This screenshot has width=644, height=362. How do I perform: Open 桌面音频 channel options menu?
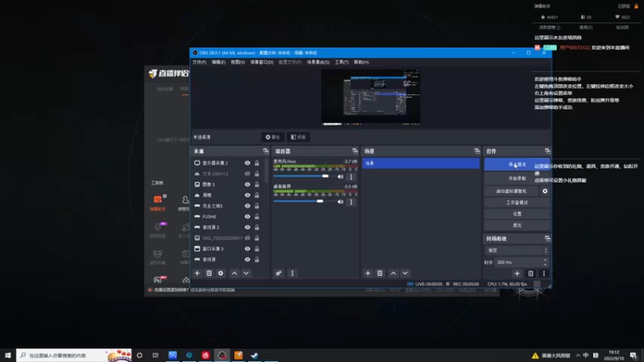point(351,202)
